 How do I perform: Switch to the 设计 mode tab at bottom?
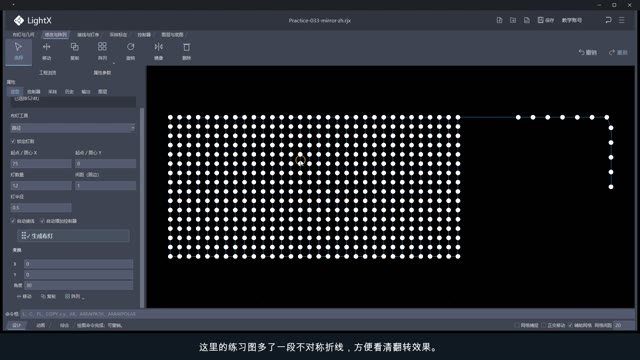tap(17, 325)
